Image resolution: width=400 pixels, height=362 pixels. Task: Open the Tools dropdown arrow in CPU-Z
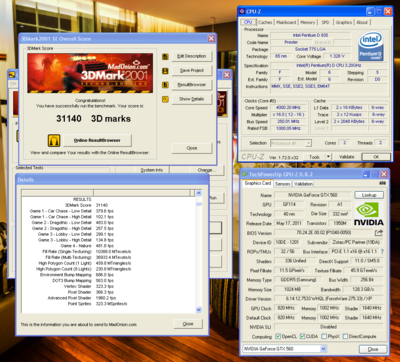(328, 157)
